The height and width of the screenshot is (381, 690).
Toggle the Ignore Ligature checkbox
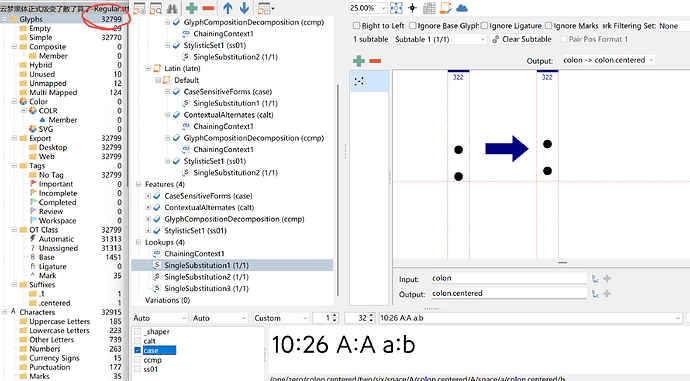(484, 26)
